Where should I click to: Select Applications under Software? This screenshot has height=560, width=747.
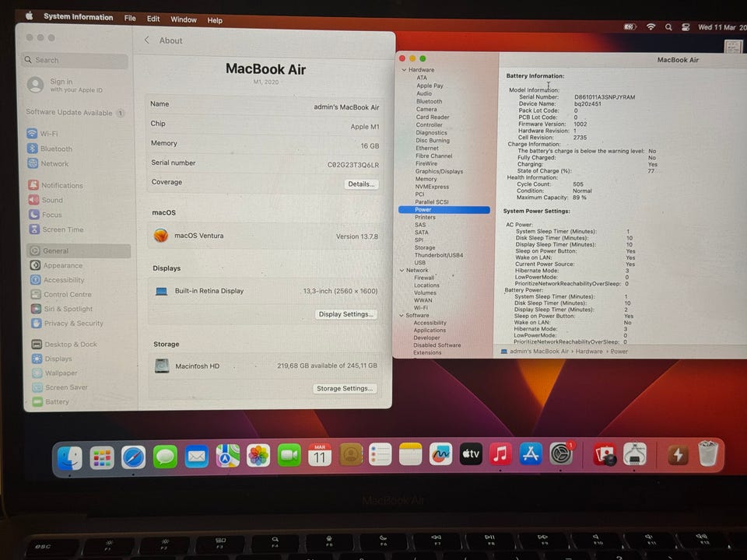[x=430, y=330]
